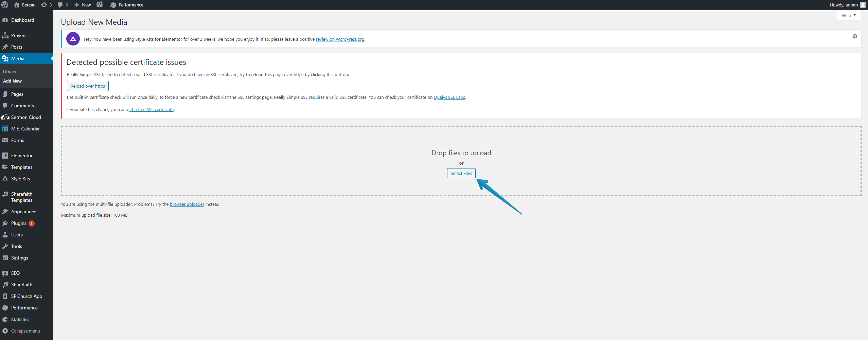The image size is (868, 340).
Task: Click the WordPress logo icon
Action: (5, 5)
